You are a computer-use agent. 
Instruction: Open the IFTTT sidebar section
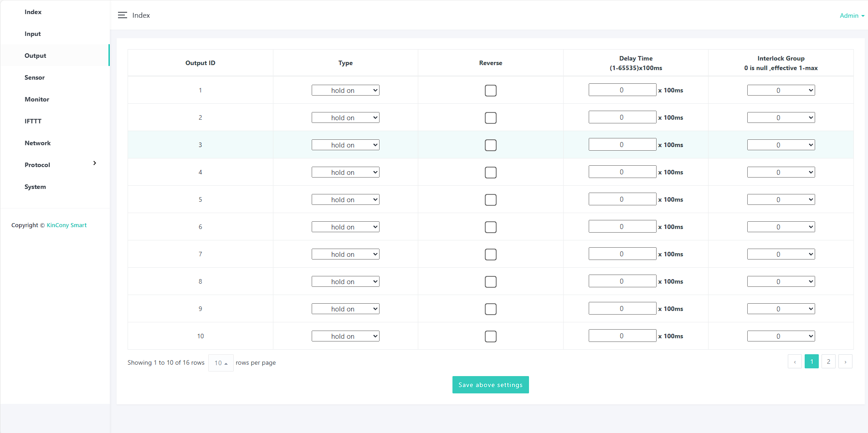(33, 121)
